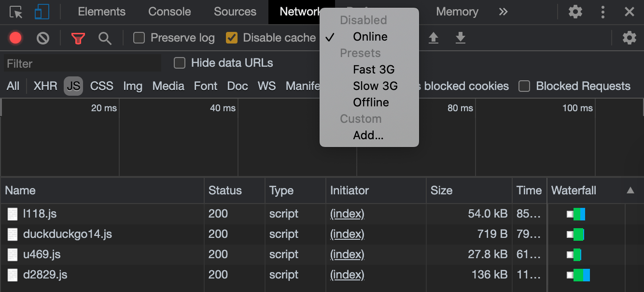Open network settings gear in toolbar
Viewport: 644px width, 292px height.
pos(629,38)
